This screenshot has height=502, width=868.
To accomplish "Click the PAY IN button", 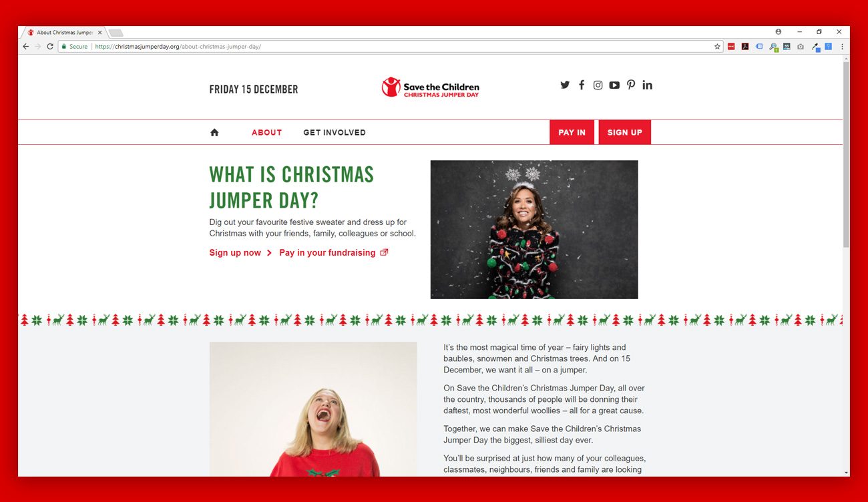I will 572,132.
